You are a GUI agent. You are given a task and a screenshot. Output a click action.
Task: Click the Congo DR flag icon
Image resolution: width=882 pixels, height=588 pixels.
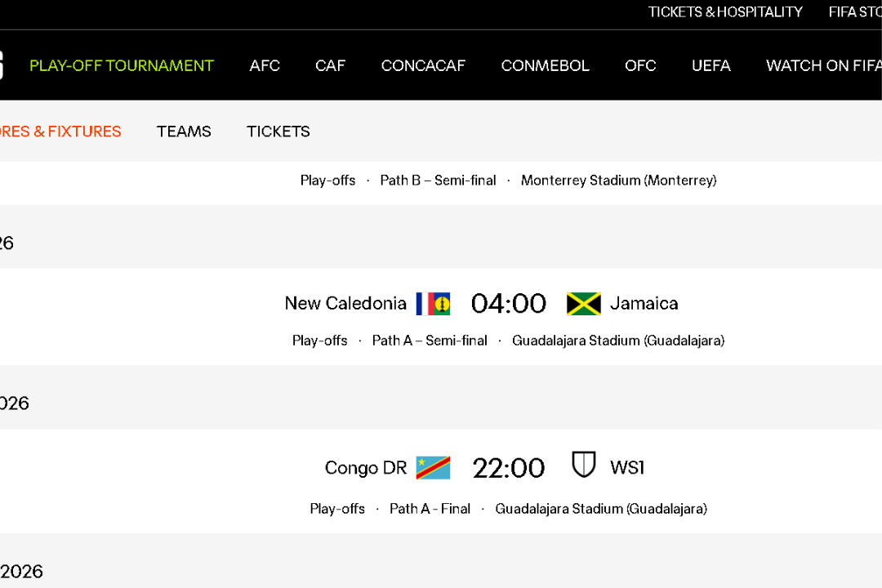[x=433, y=468]
